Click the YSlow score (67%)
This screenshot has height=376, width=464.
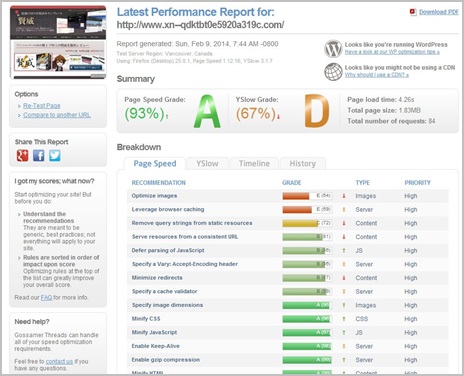click(x=256, y=114)
